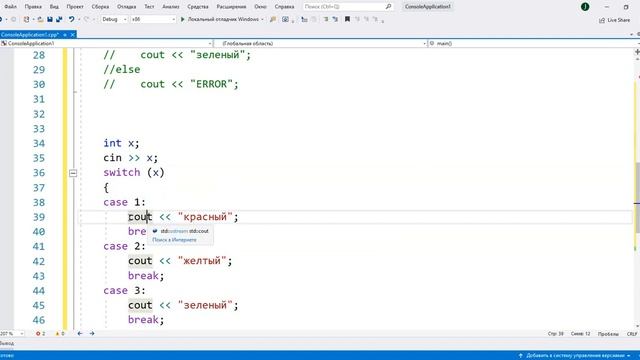This screenshot has height=360, width=640.
Task: Click the find in files toolbar icon
Action: click(x=273, y=19)
